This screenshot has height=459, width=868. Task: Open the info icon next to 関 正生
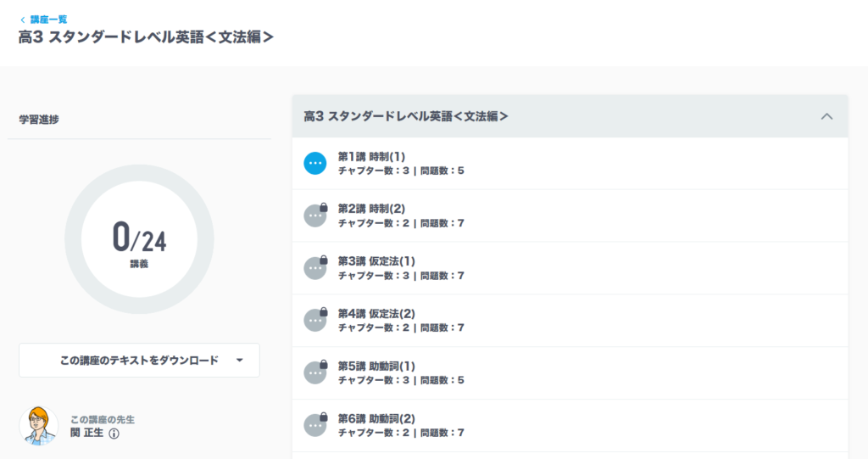click(114, 434)
